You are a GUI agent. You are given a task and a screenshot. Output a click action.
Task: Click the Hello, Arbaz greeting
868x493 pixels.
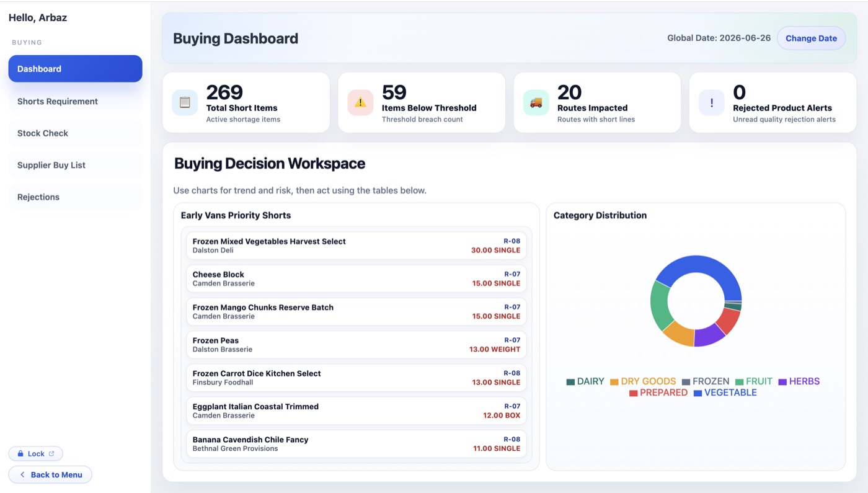(38, 18)
